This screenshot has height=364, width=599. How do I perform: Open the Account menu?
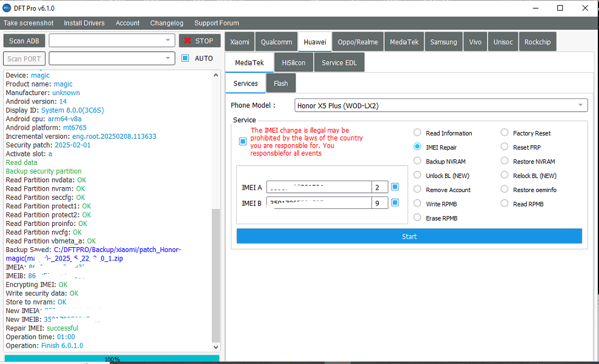coord(128,23)
